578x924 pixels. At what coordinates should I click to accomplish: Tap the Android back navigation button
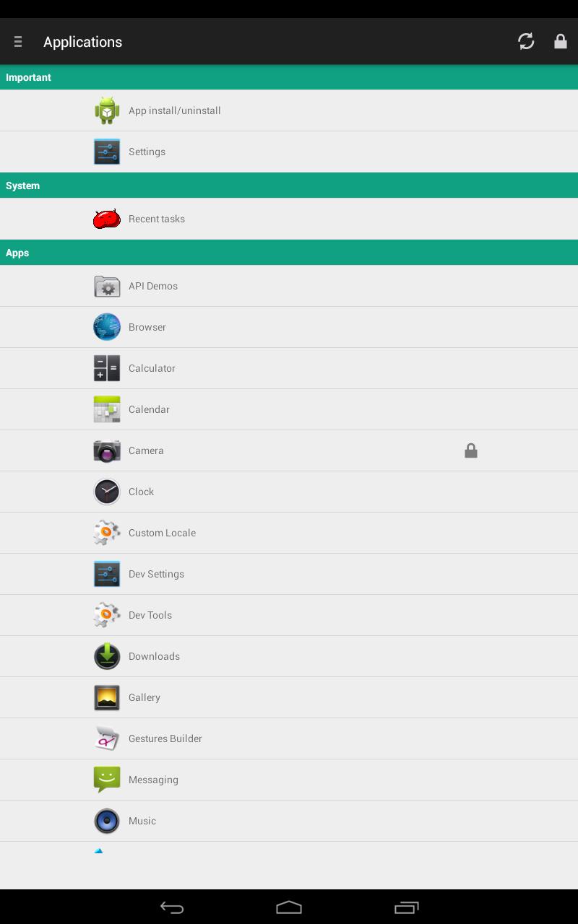172,907
